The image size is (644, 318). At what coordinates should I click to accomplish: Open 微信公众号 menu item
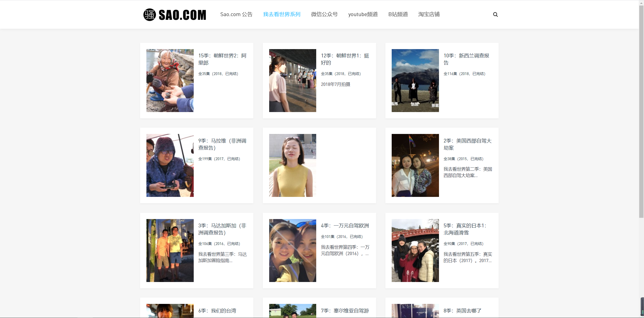pos(324,14)
